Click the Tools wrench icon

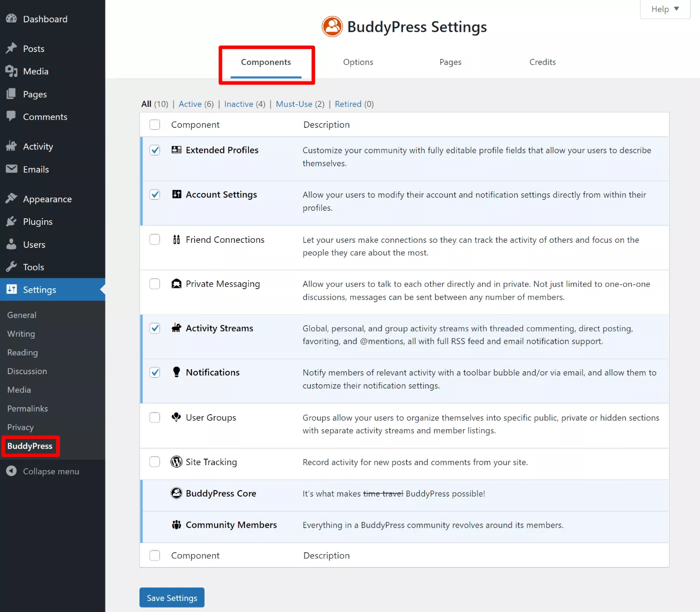pos(11,267)
